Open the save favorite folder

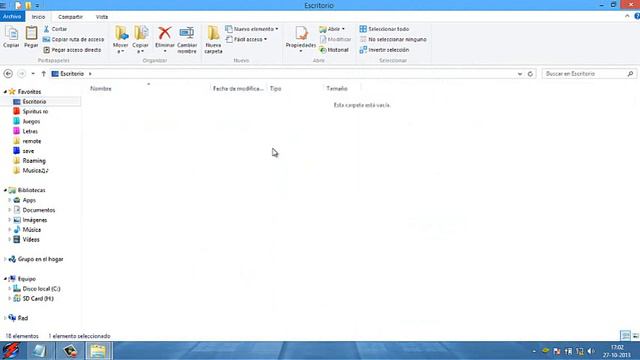click(28, 151)
